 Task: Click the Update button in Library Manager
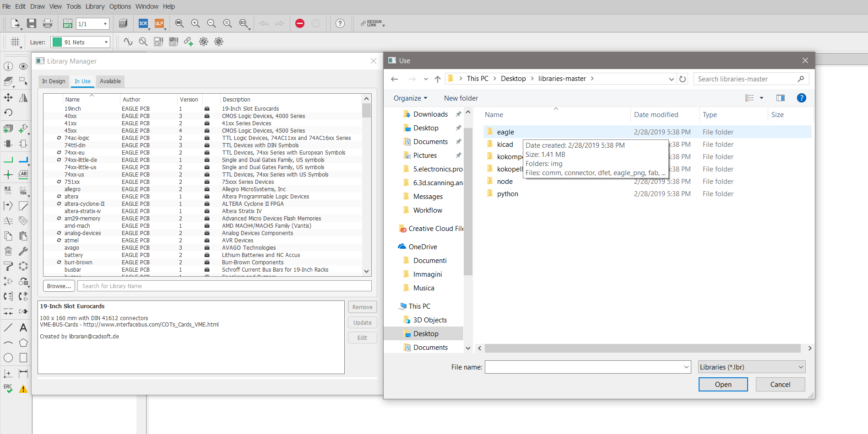click(x=362, y=322)
